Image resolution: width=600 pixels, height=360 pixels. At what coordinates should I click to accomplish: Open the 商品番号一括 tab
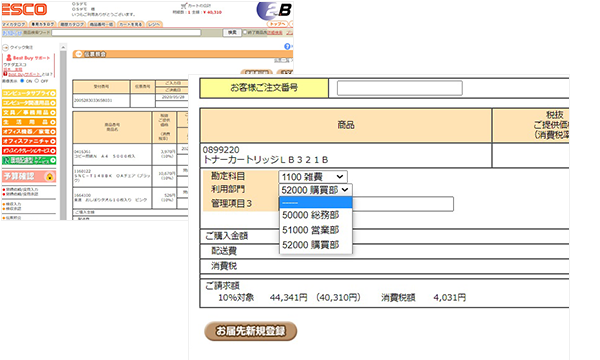click(x=101, y=24)
